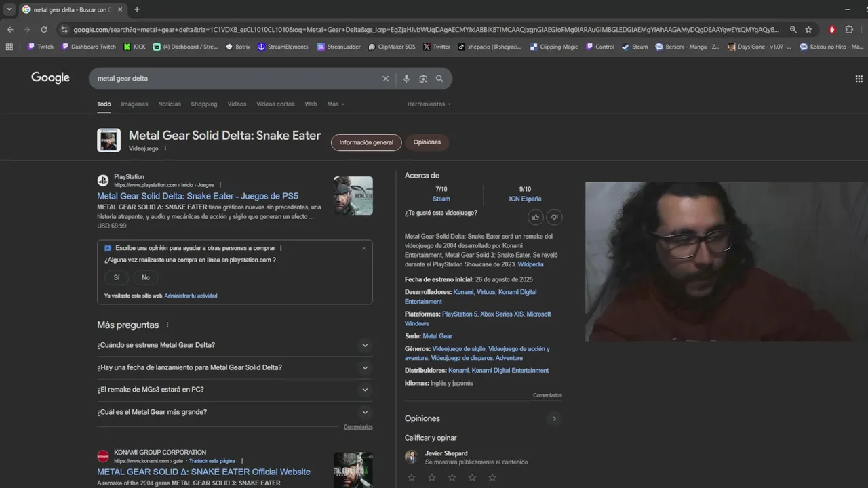Open new browser tab
The image size is (868, 488).
pos(137,9)
